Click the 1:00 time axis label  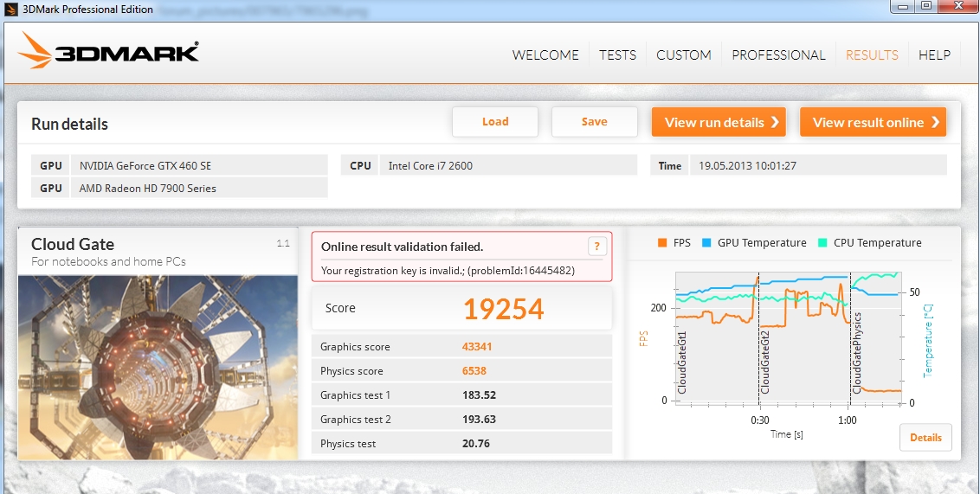[x=848, y=420]
